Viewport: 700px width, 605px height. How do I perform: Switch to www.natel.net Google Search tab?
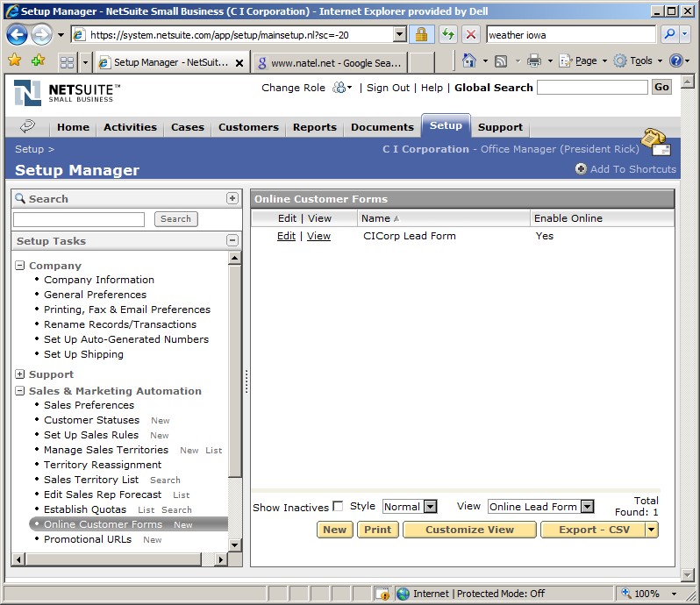tap(330, 63)
